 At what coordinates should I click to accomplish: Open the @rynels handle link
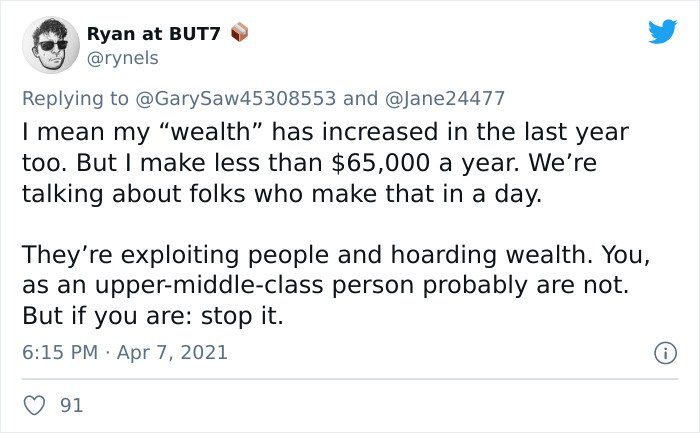123,58
